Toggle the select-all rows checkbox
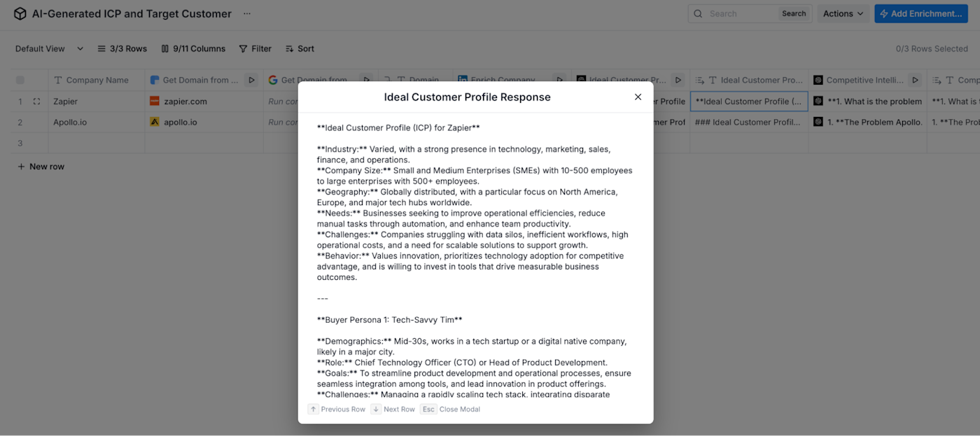This screenshot has width=980, height=436. [x=20, y=80]
